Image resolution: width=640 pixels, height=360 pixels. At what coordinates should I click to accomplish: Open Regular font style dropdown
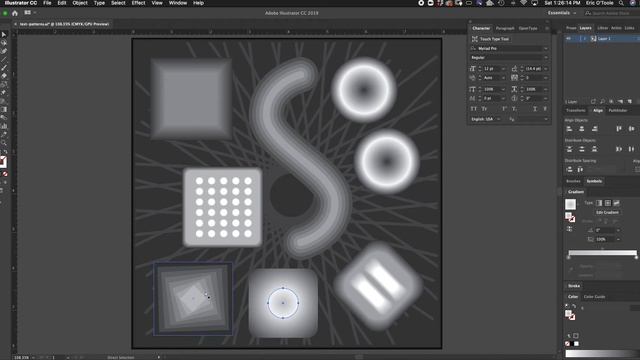click(x=546, y=58)
